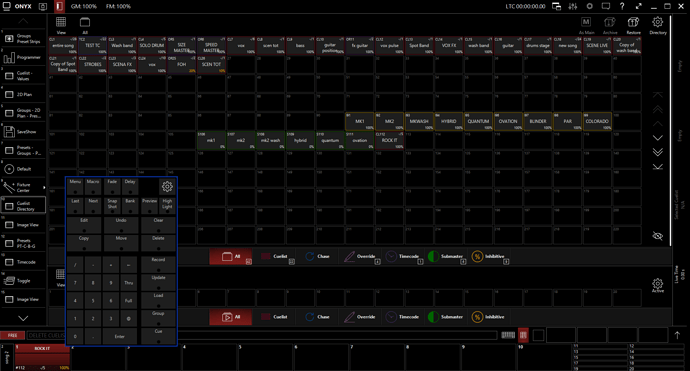
Task: Click the help question mark icon
Action: click(622, 6)
